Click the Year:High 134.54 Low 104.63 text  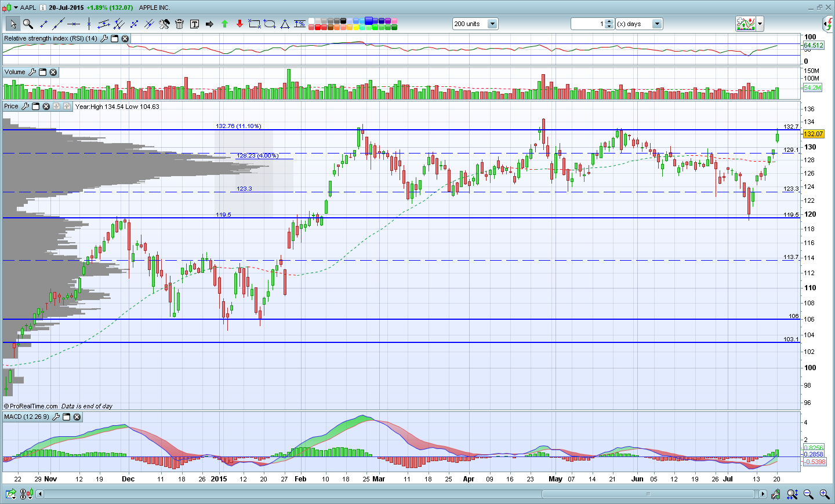tap(117, 107)
